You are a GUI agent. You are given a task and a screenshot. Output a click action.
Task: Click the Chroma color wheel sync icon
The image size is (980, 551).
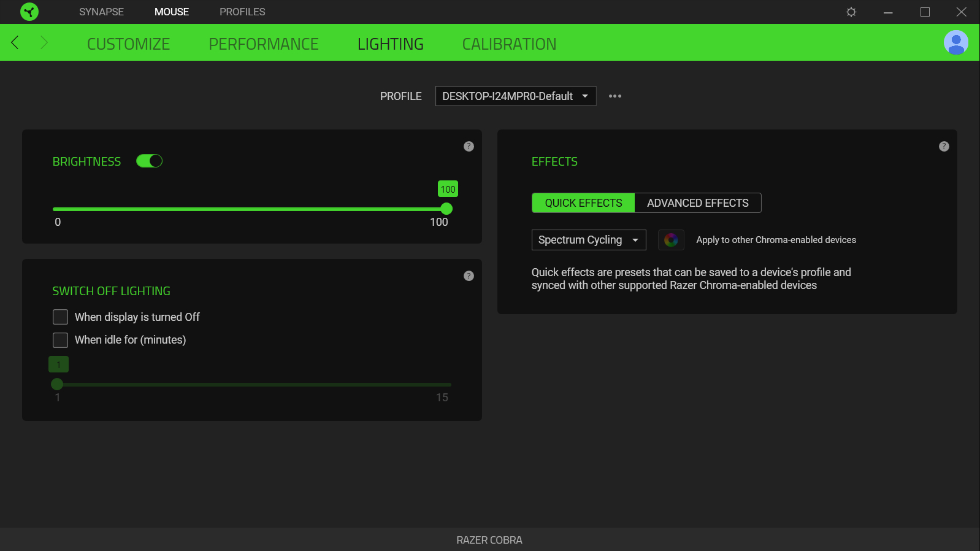point(671,240)
